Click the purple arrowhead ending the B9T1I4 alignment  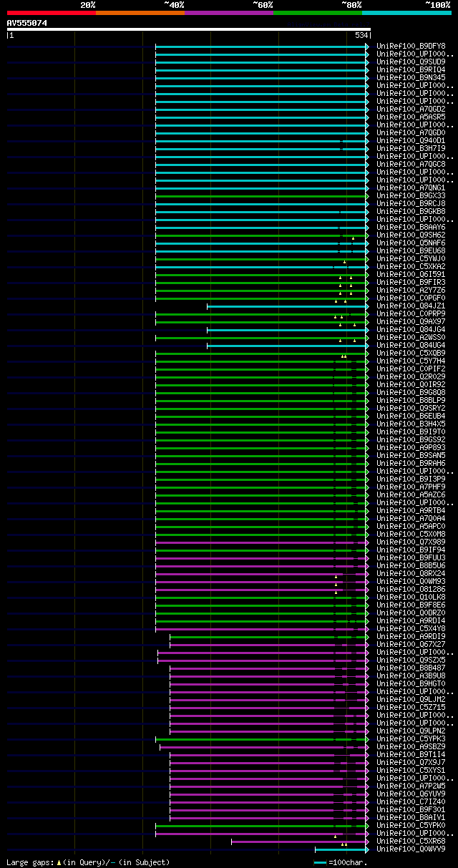367,755
